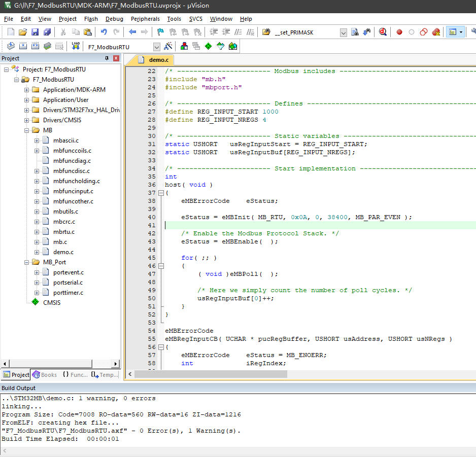476x457 pixels.
Task: Click the Save All files icon
Action: 47,32
